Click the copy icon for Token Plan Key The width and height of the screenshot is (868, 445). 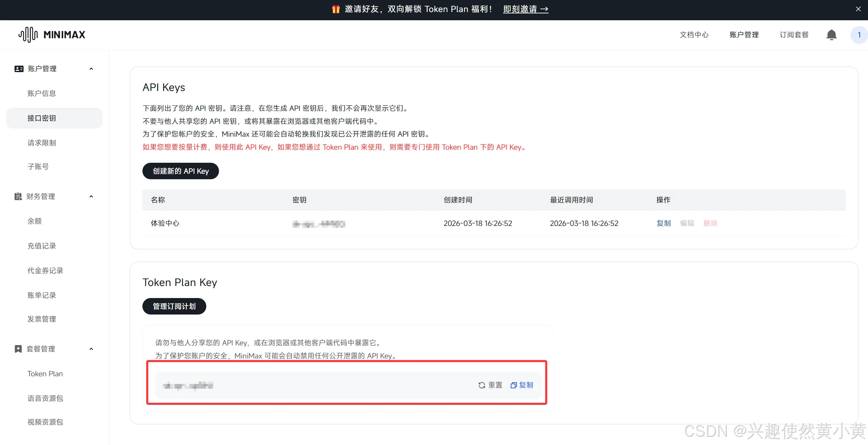point(513,385)
